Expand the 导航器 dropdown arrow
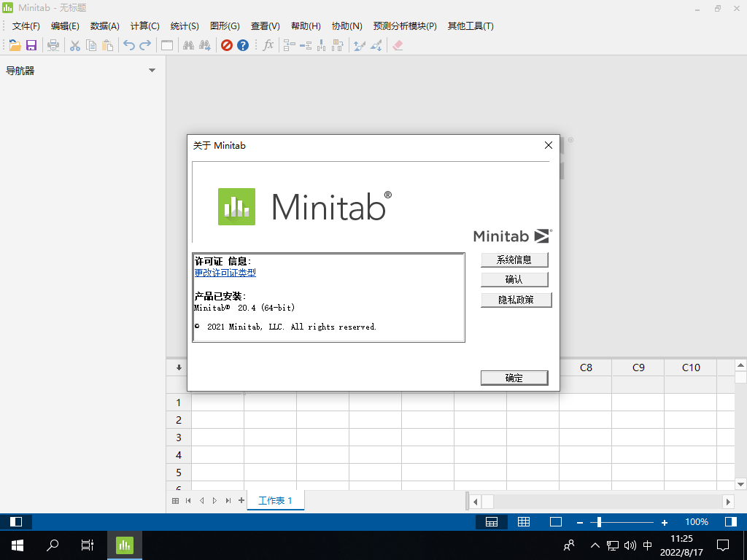This screenshot has height=560, width=747. pos(152,71)
